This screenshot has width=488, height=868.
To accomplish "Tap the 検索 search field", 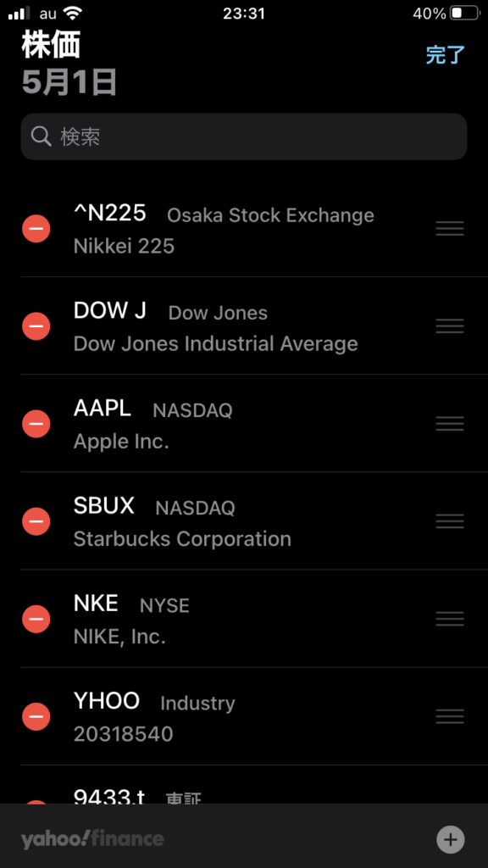I will coord(244,136).
